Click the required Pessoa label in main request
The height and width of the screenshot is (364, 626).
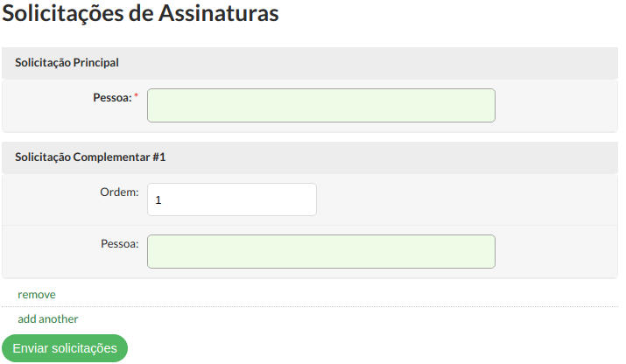click(111, 97)
